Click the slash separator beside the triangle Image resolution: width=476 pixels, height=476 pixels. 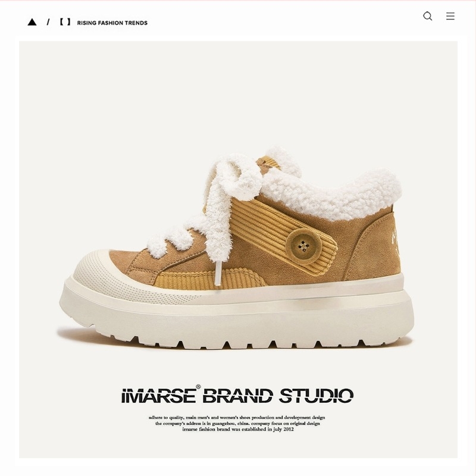tap(48, 22)
